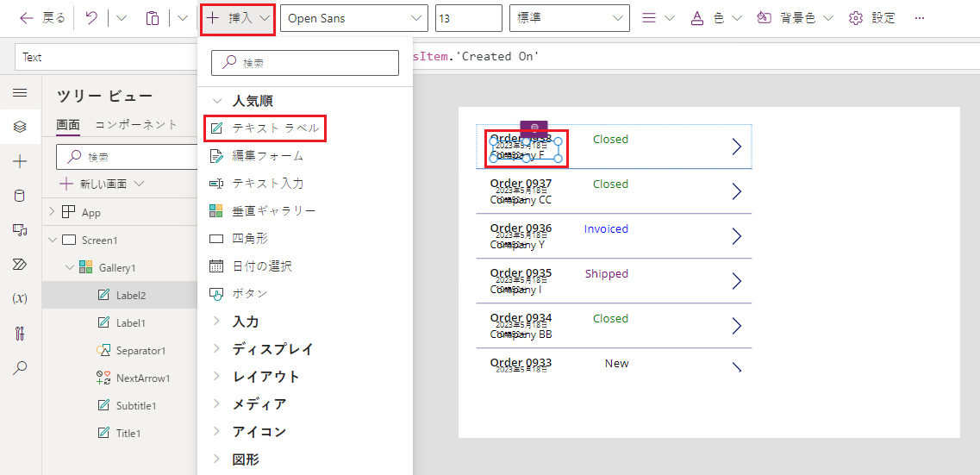980x475 pixels.
Task: Click the tree view 検索 search box
Action: point(127,157)
